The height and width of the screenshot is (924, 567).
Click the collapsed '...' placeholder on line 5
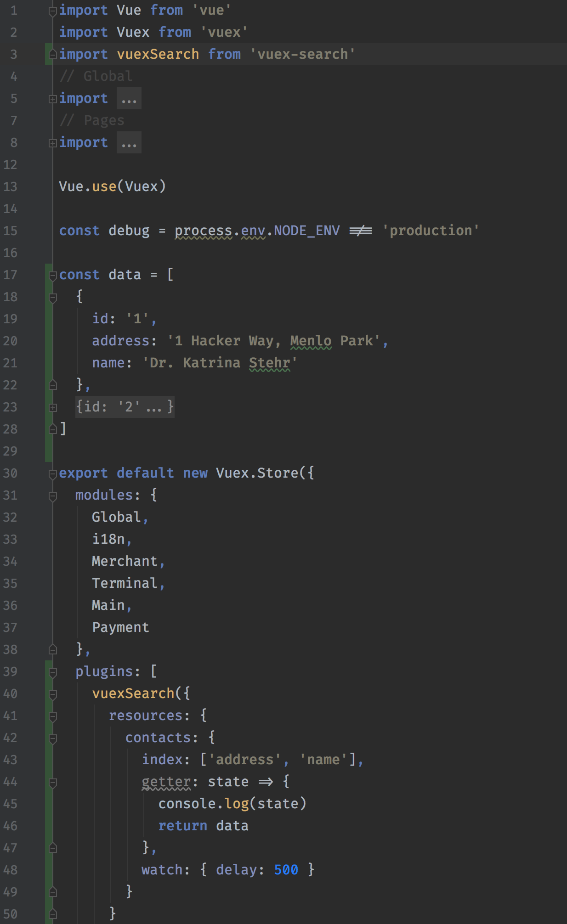tap(129, 99)
